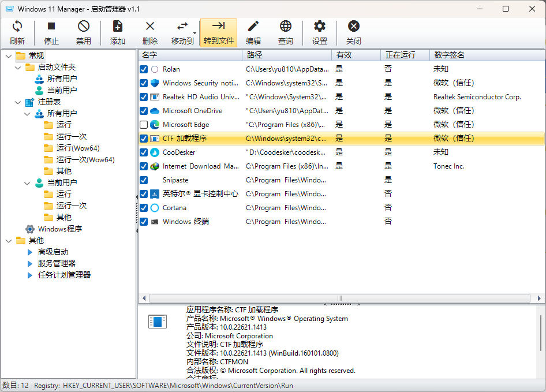The image size is (546, 392).
Task: Uncheck the CooDesker checkbox
Action: click(x=144, y=152)
